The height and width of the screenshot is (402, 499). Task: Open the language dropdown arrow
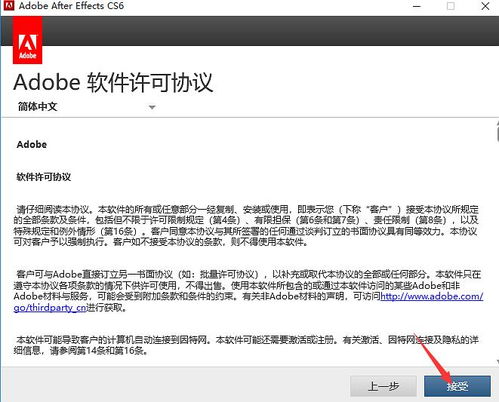pos(152,107)
